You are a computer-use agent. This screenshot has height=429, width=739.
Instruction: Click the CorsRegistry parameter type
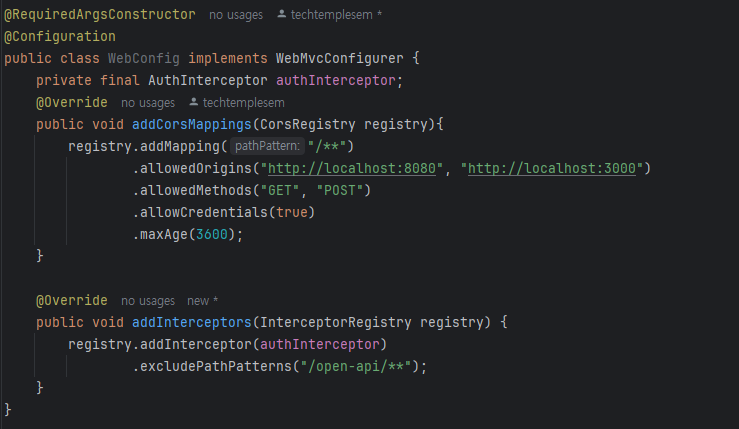click(307, 124)
